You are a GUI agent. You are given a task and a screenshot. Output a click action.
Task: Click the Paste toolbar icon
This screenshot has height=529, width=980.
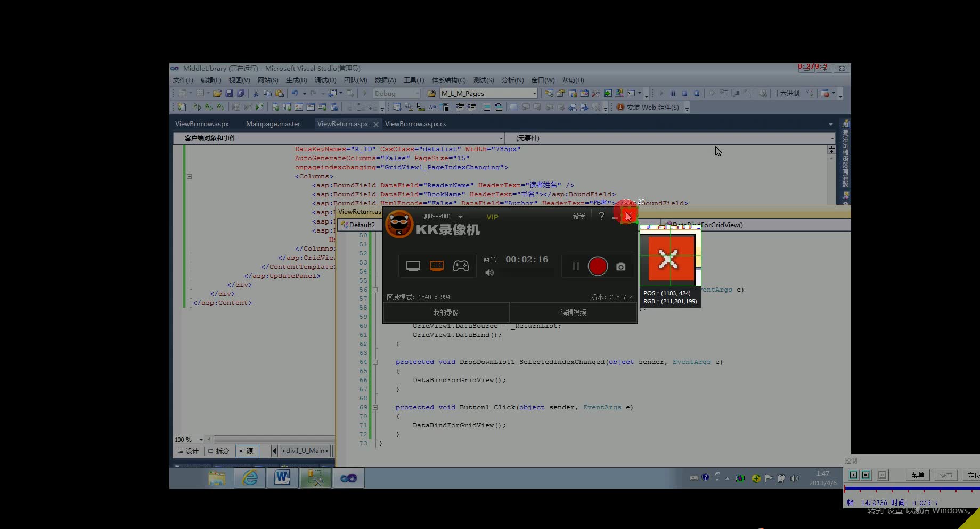tap(280, 94)
